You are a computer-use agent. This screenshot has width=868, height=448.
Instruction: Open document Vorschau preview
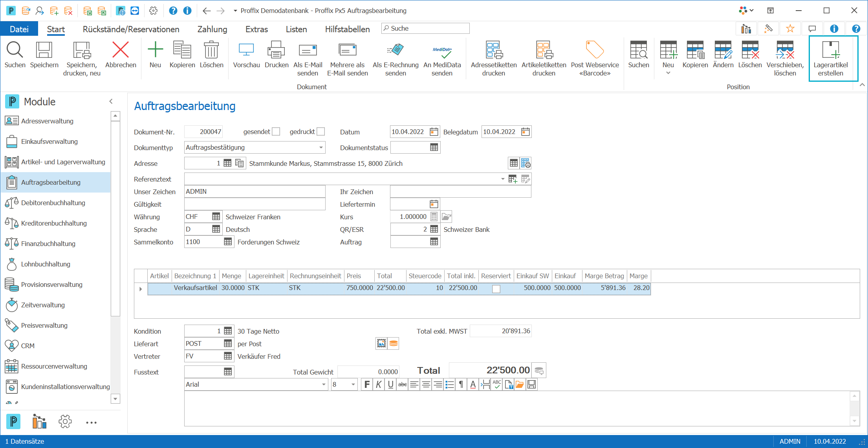(x=246, y=50)
